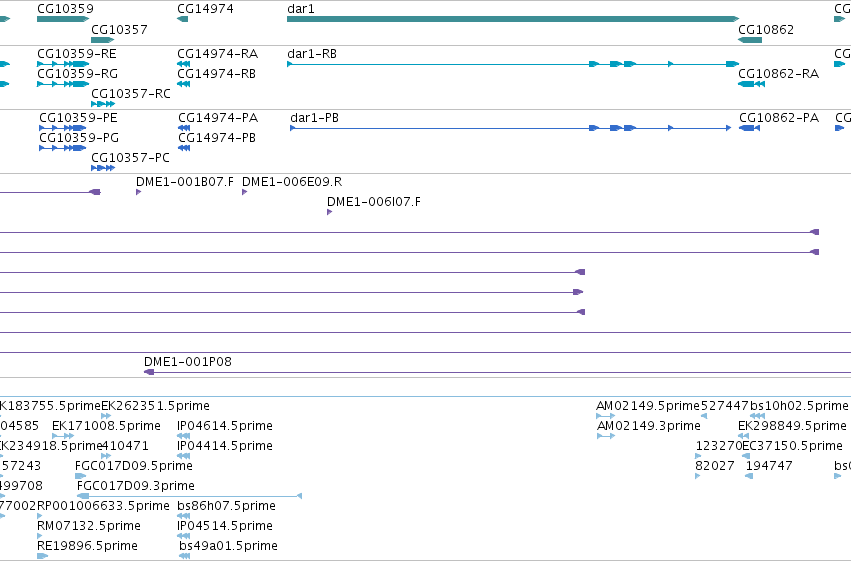851x561 pixels.
Task: Select the 410471 EST arrows
Action: [106, 456]
